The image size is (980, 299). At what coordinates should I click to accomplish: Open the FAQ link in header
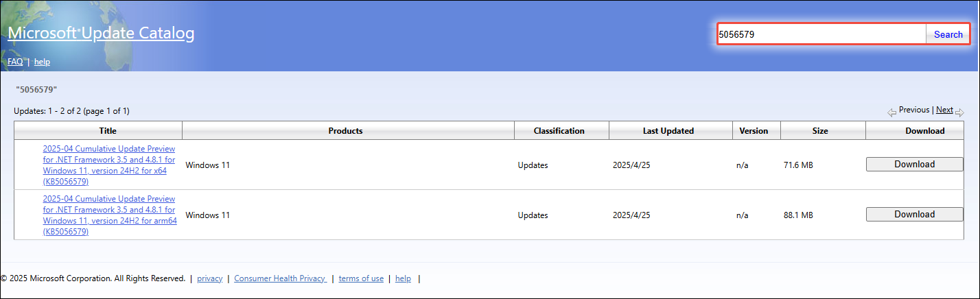point(15,62)
